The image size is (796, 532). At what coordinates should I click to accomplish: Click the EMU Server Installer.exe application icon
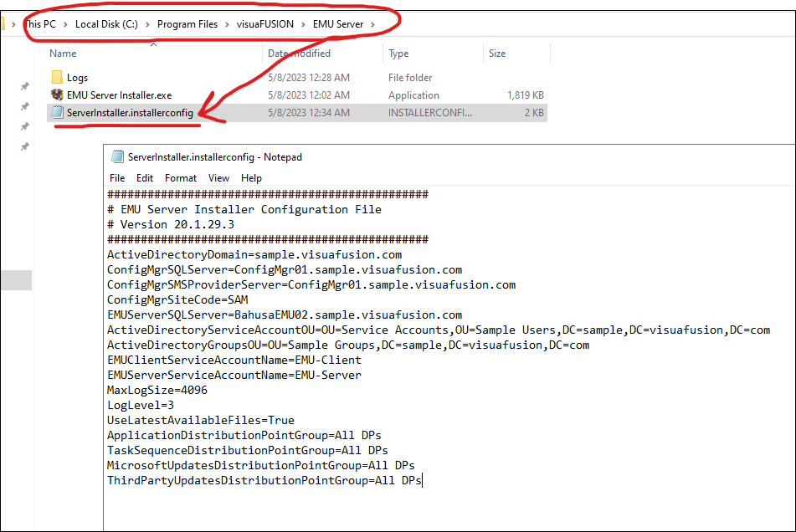[57, 95]
